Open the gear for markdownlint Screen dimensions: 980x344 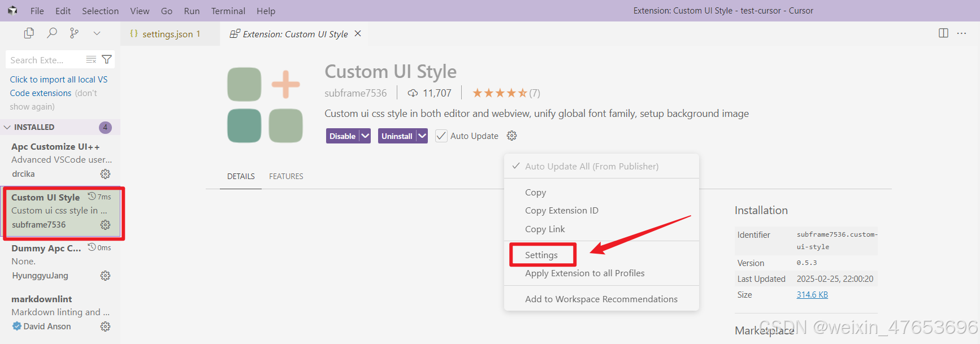105,326
